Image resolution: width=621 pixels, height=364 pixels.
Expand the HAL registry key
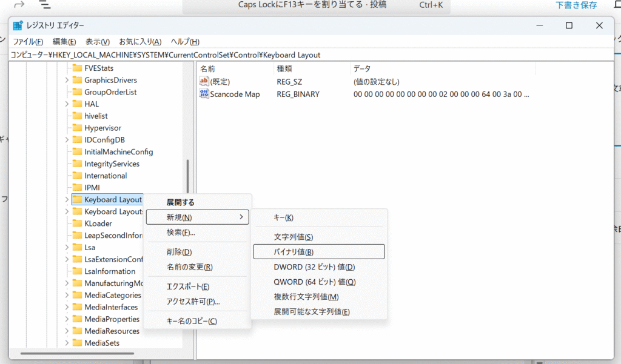pos(66,104)
